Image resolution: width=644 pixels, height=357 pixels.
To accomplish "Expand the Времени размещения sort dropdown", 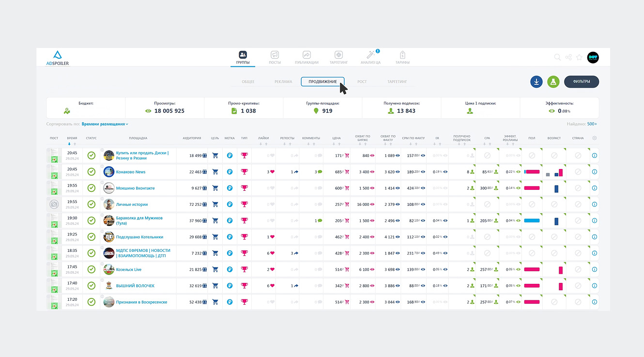I will (105, 124).
